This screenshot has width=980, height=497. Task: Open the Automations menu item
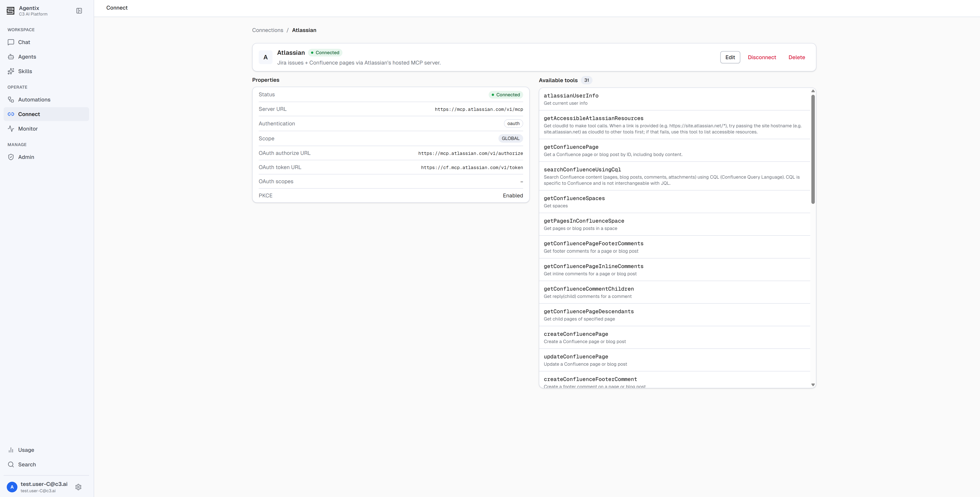point(46,100)
